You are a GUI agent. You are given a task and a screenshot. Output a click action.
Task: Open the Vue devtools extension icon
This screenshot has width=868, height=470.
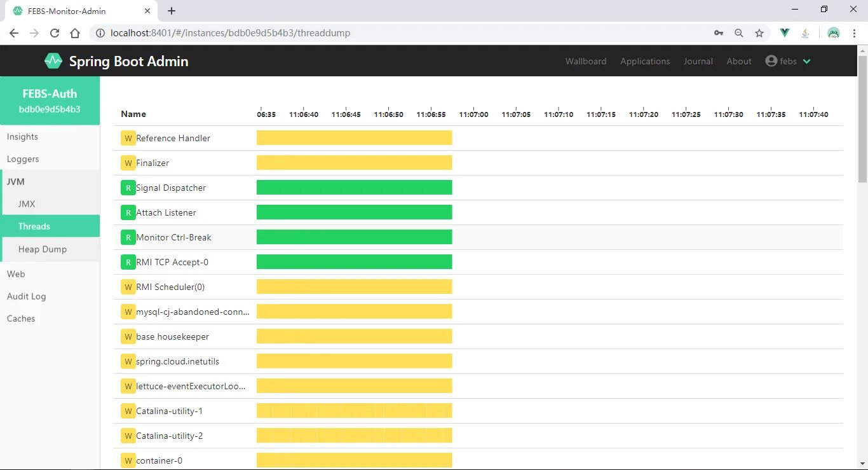coord(785,33)
